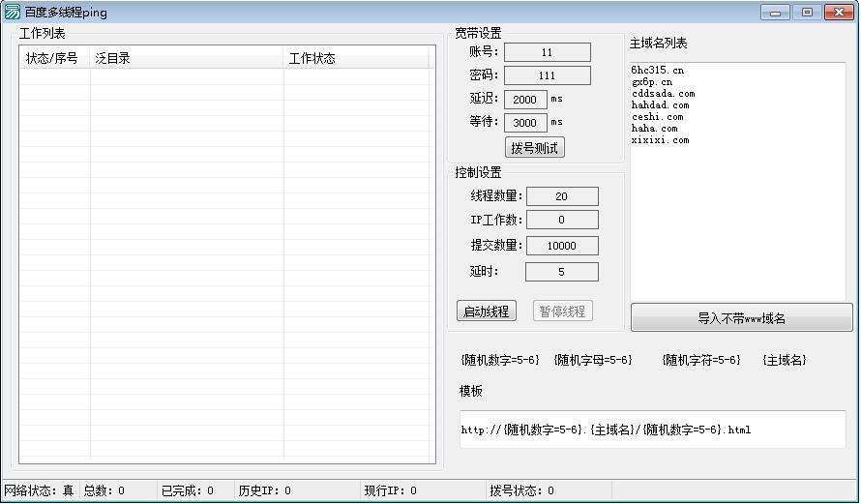Insert the {随机字母=5-6} tag
The image size is (861, 504).
pos(593,360)
